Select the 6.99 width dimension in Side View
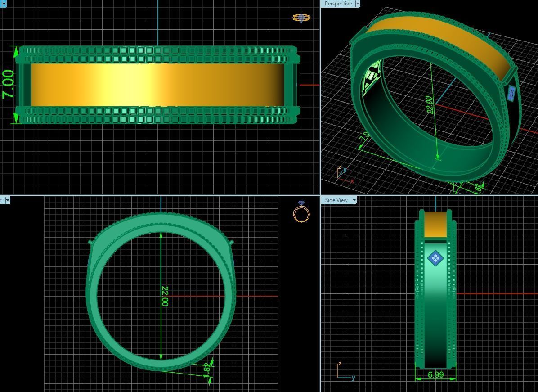This screenshot has height=392, width=538. click(x=435, y=375)
